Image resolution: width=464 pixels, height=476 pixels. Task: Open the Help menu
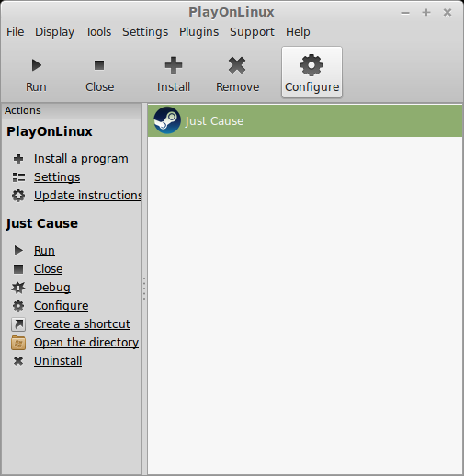[298, 32]
